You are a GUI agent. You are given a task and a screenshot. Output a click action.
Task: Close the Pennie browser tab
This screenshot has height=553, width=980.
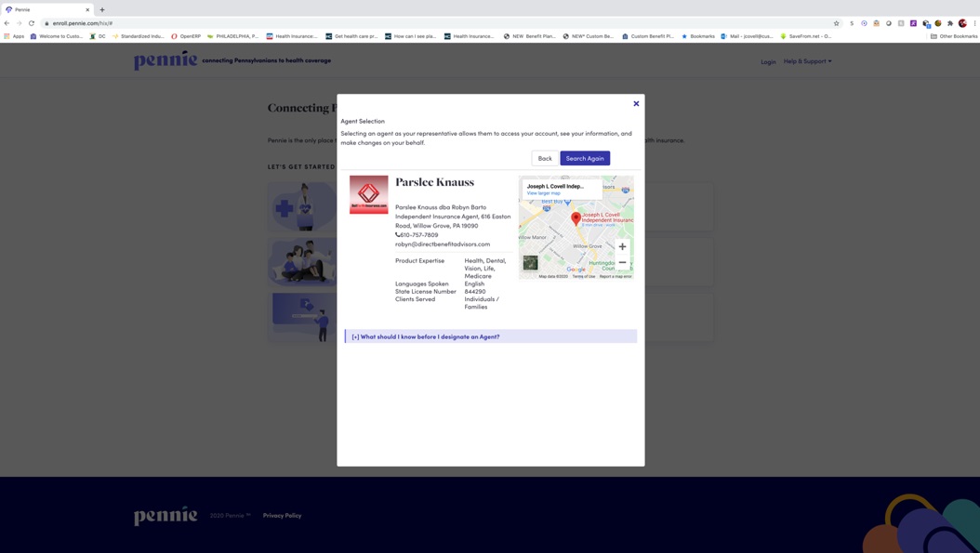pos(87,9)
